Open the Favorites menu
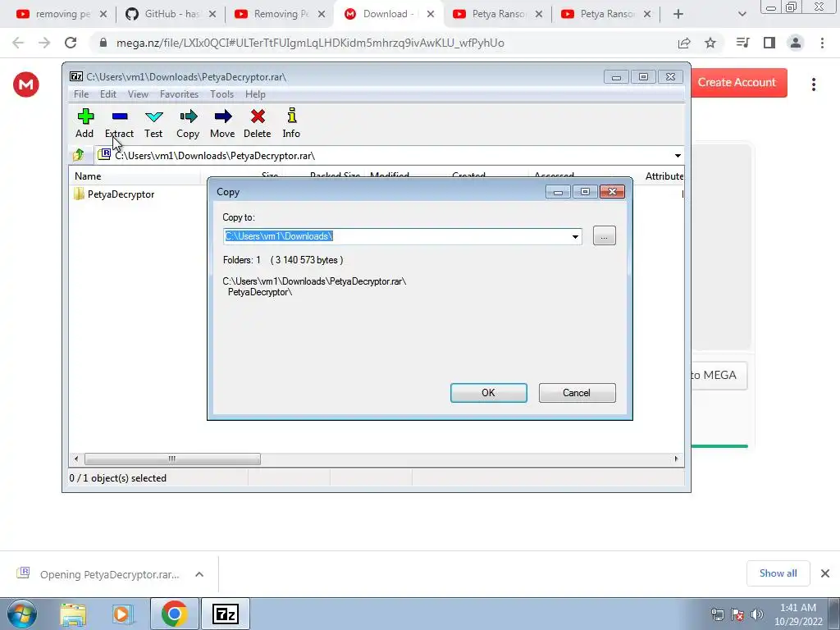The height and width of the screenshot is (630, 840). coord(179,94)
